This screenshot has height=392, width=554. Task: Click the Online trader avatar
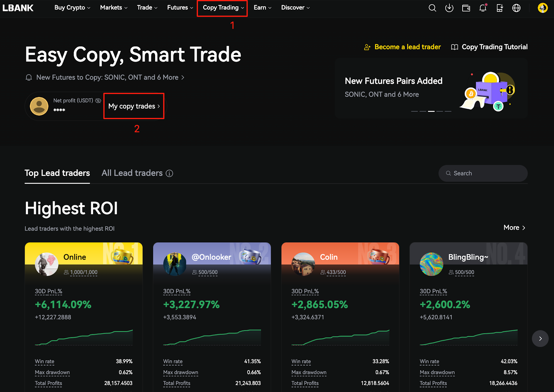pyautogui.click(x=47, y=264)
